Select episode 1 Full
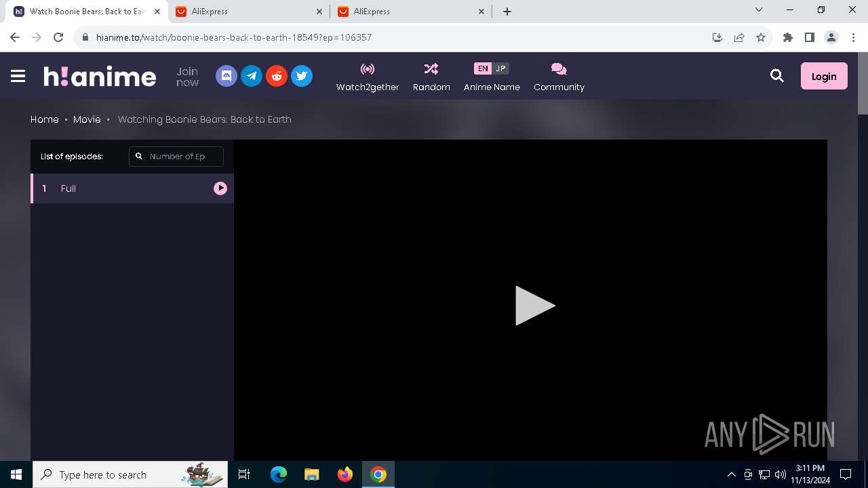The height and width of the screenshot is (488, 868). (132, 188)
